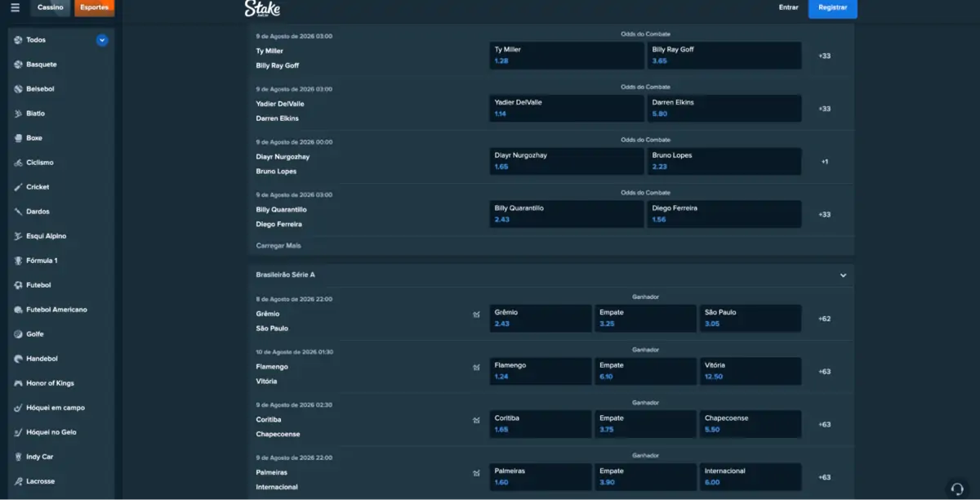Bet on Ty Miller at 1.28
Viewport: 980px width, 500px height.
click(x=567, y=56)
